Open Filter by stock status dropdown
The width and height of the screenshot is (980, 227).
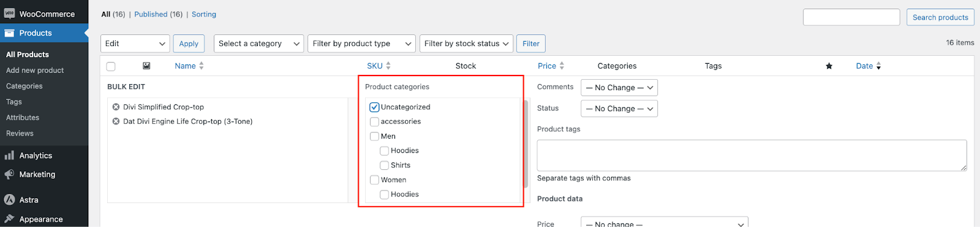point(466,44)
